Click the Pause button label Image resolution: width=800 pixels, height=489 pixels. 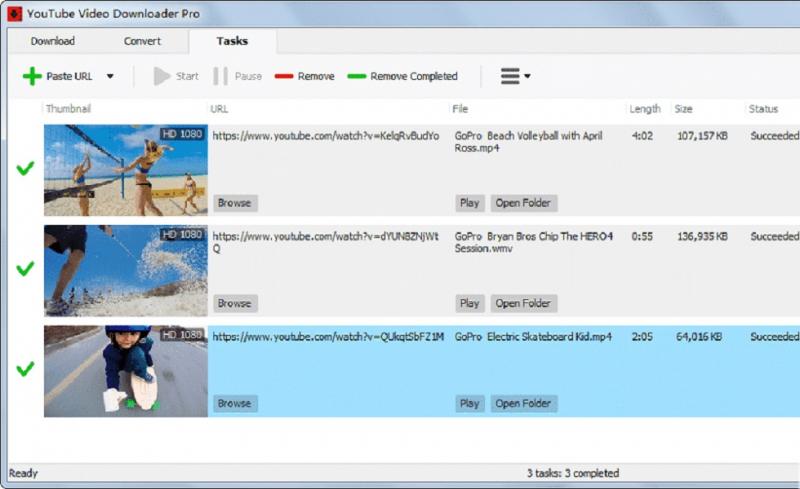248,77
